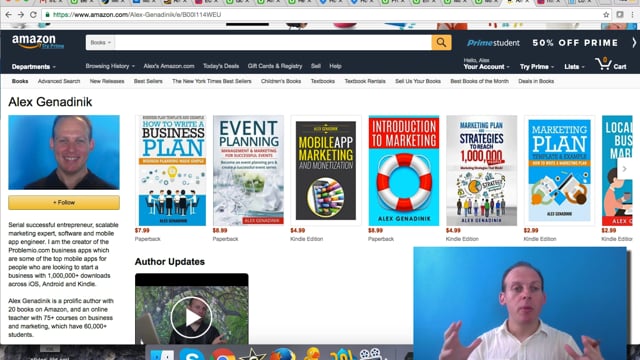Screen dimensions: 640x360
Task: Click the yellow duck dock icon
Action: (312, 353)
